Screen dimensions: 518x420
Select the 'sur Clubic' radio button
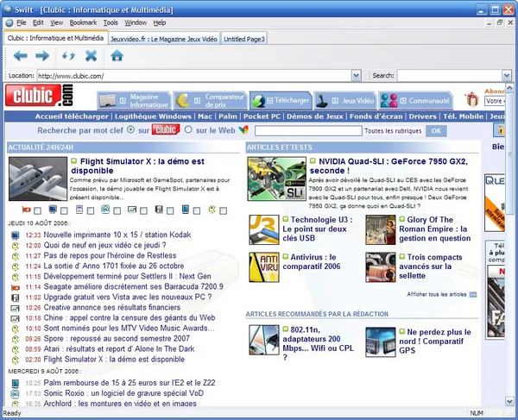coord(131,129)
